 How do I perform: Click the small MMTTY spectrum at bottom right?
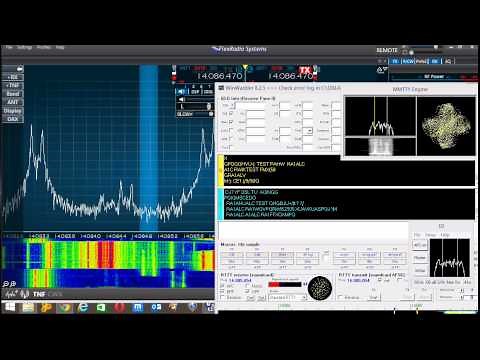[x=450, y=257]
